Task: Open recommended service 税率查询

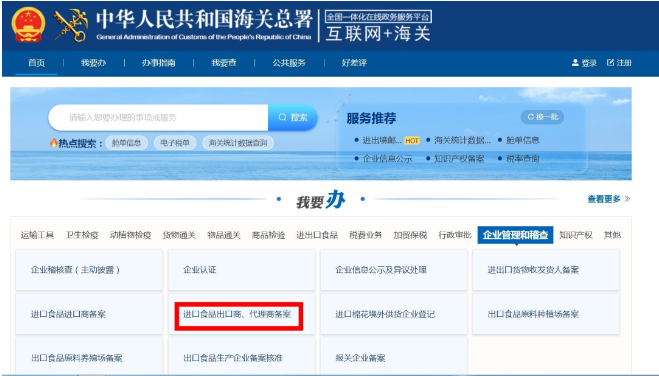Action: (522, 159)
